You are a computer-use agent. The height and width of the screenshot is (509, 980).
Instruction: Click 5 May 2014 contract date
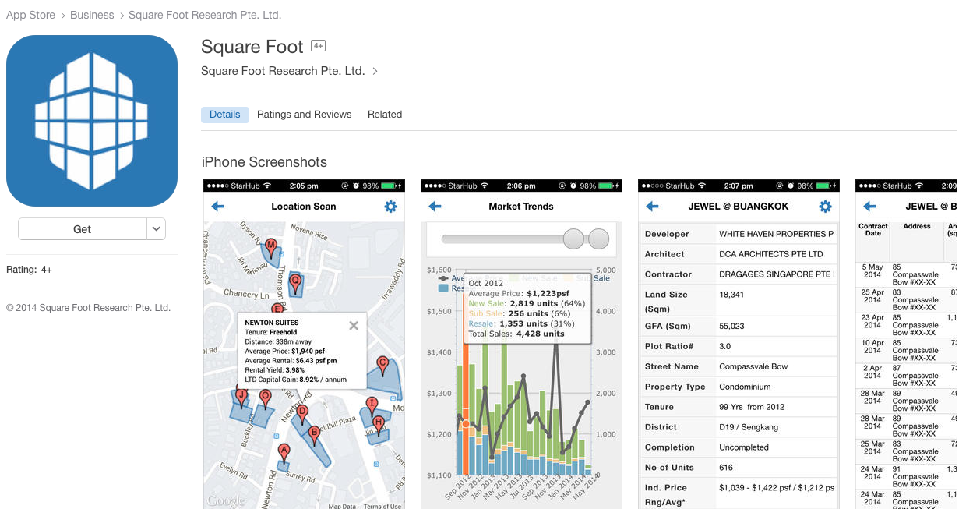click(872, 270)
